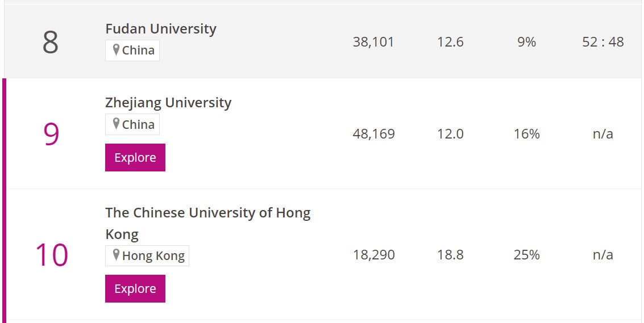644x323 pixels.
Task: Select the China location tag under Zhejiang University
Action: coord(132,124)
